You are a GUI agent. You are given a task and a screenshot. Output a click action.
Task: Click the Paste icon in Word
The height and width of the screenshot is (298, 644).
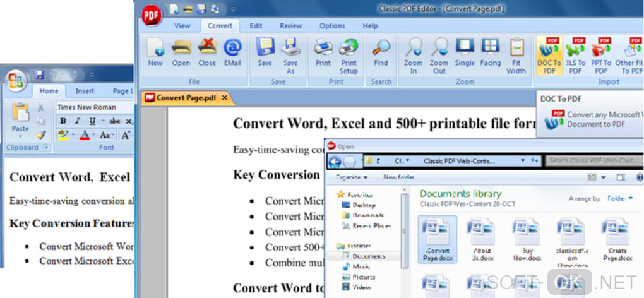click(20, 113)
